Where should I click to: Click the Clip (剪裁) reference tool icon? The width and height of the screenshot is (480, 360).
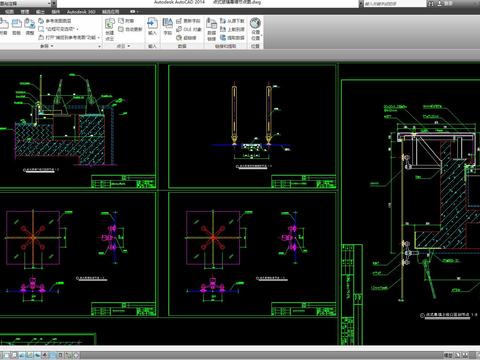16,27
